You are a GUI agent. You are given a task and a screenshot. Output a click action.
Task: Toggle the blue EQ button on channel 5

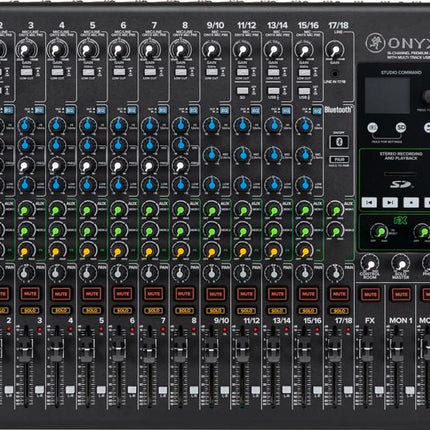point(101,110)
